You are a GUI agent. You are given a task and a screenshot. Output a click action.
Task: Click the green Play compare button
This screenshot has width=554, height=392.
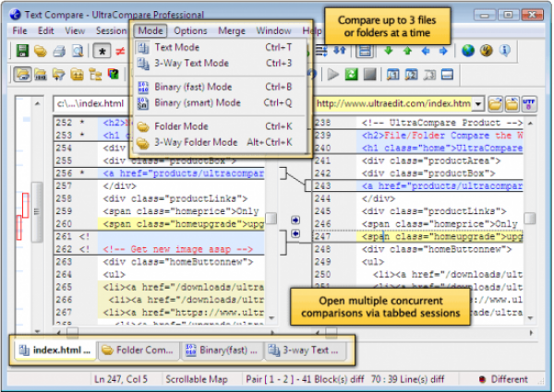click(352, 74)
